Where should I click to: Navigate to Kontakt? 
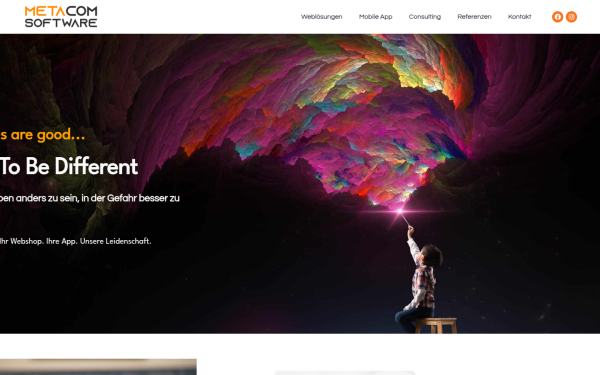click(x=519, y=17)
